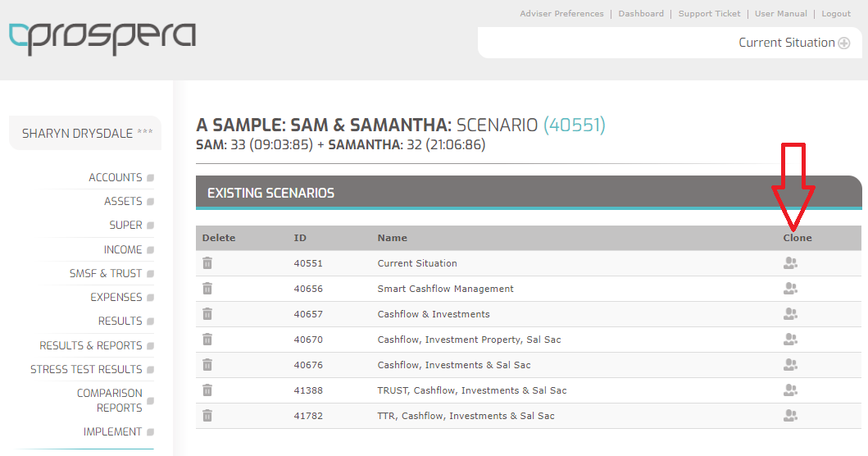Screen dimensions: 868x456
Task: Clone the Current Situation scenario
Action: point(790,263)
